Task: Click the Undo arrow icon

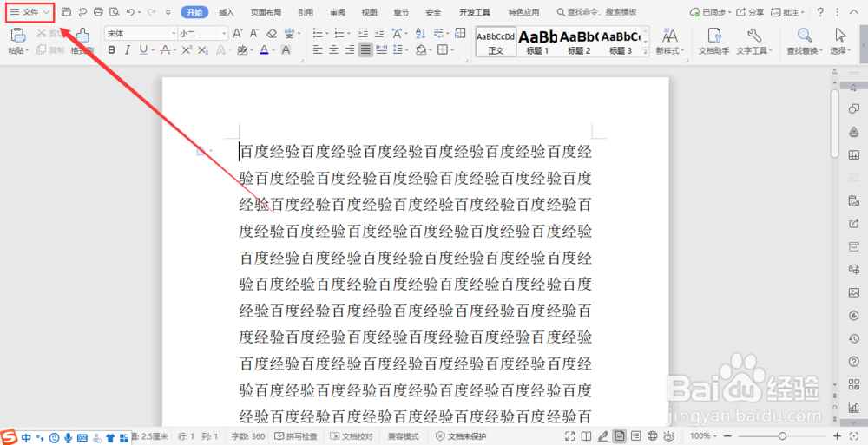Action: [x=131, y=11]
